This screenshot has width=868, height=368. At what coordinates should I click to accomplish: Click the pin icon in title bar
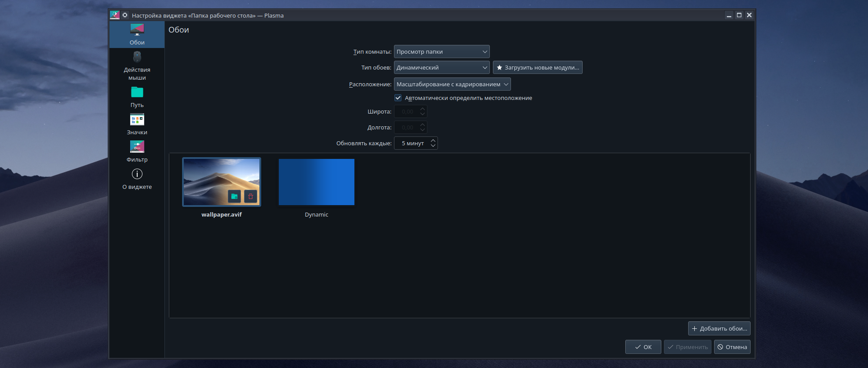125,15
